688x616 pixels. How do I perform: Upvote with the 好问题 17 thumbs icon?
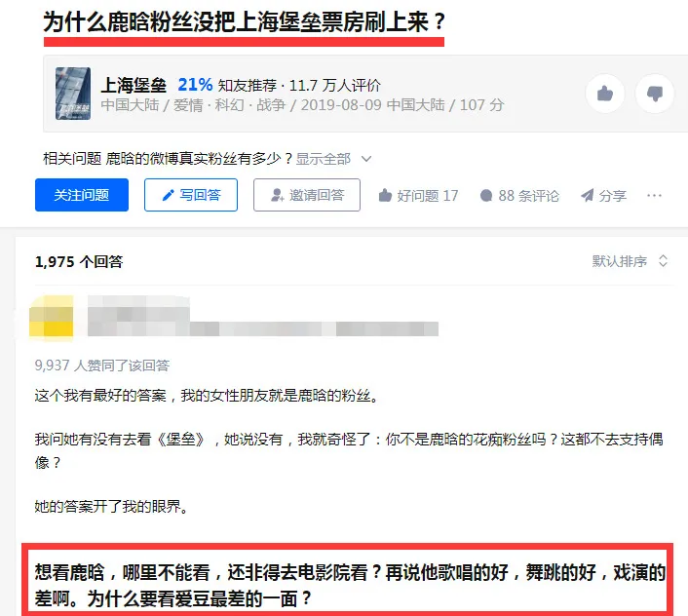coord(385,195)
